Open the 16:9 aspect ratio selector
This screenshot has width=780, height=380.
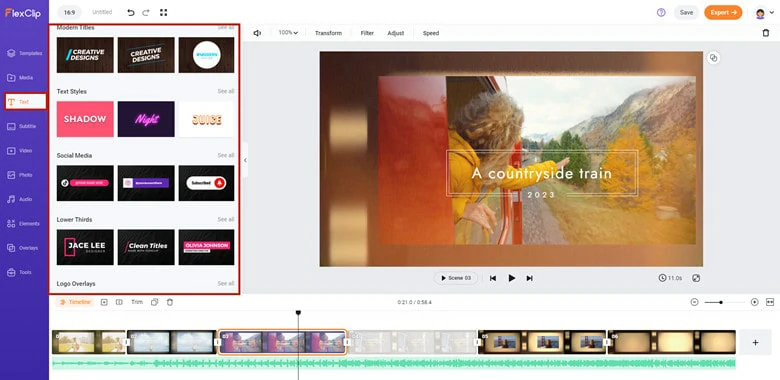[69, 12]
